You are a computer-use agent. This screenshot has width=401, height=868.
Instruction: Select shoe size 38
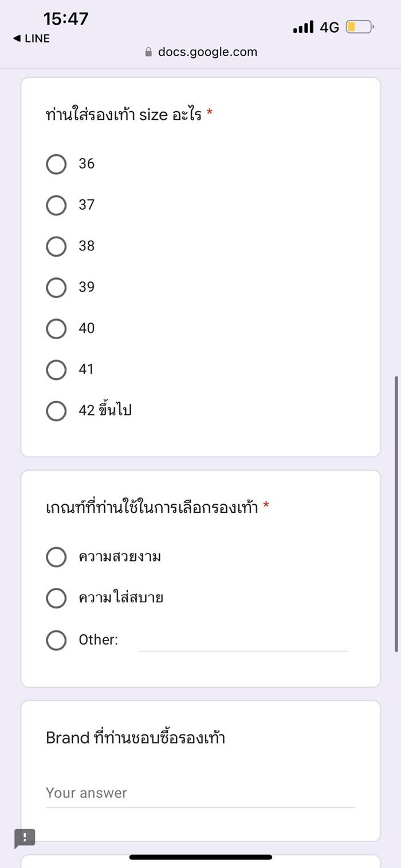point(56,246)
